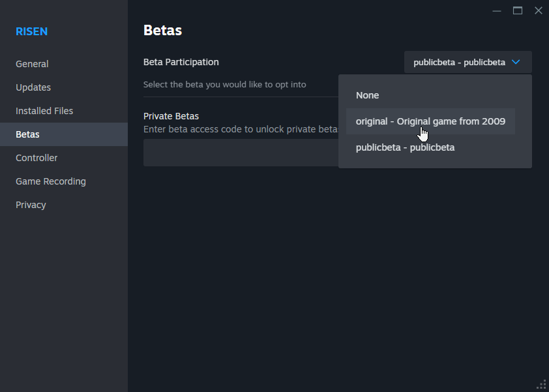
Task: Close the RISEN properties window
Action: [538, 10]
